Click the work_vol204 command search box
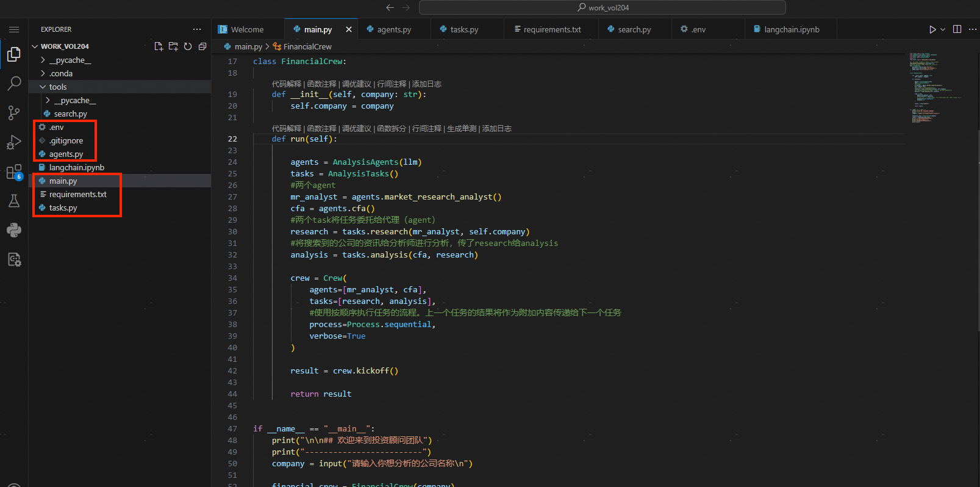 pyautogui.click(x=603, y=7)
